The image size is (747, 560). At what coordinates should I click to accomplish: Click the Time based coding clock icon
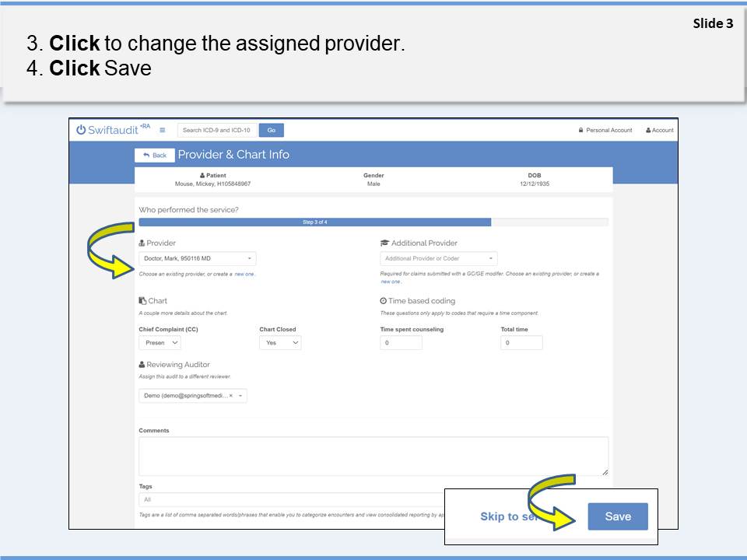coord(383,301)
